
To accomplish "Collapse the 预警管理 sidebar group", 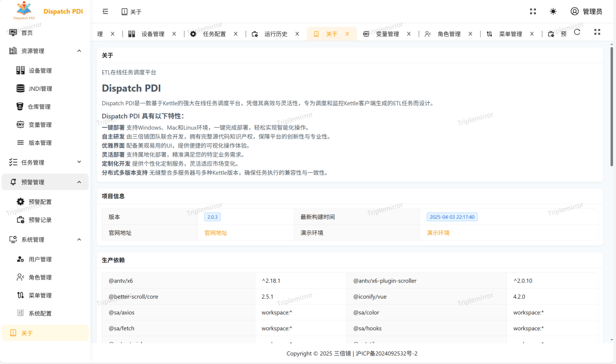I will point(45,182).
